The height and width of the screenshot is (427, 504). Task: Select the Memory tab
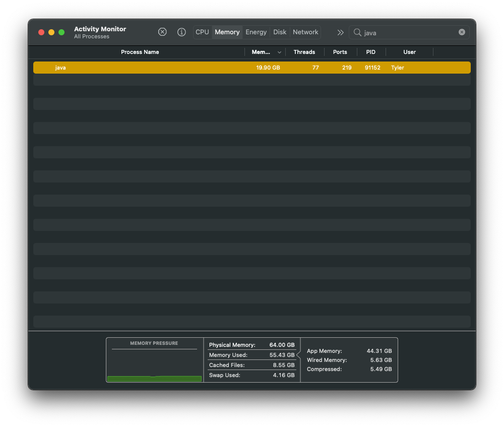coord(227,32)
